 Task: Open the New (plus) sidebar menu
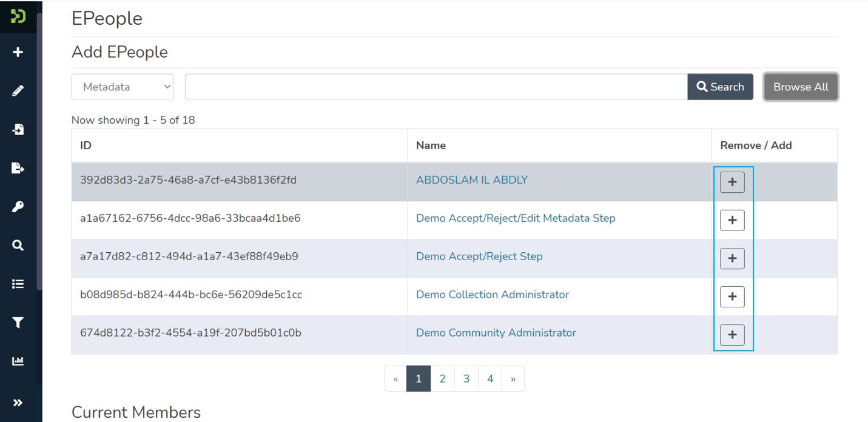tap(18, 52)
